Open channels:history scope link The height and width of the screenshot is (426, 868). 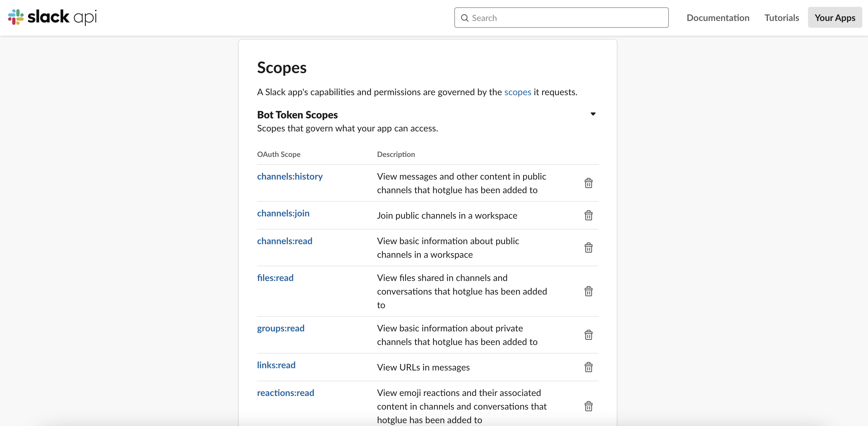coord(289,176)
